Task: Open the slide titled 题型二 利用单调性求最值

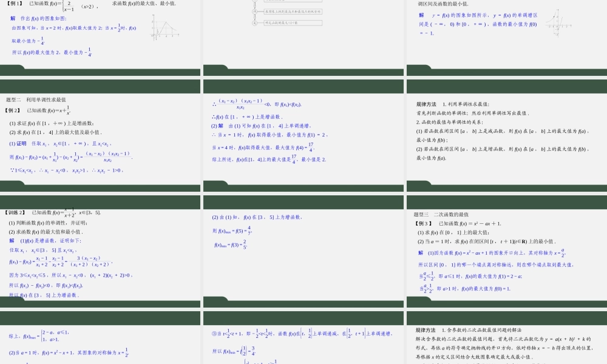Action: pyautogui.click(x=100, y=140)
